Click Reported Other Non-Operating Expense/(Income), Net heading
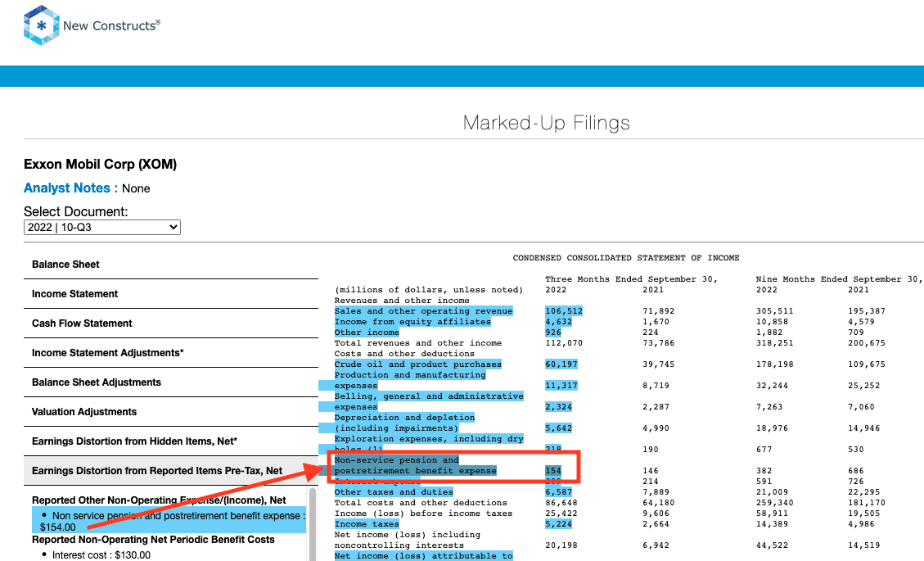 pos(159,500)
